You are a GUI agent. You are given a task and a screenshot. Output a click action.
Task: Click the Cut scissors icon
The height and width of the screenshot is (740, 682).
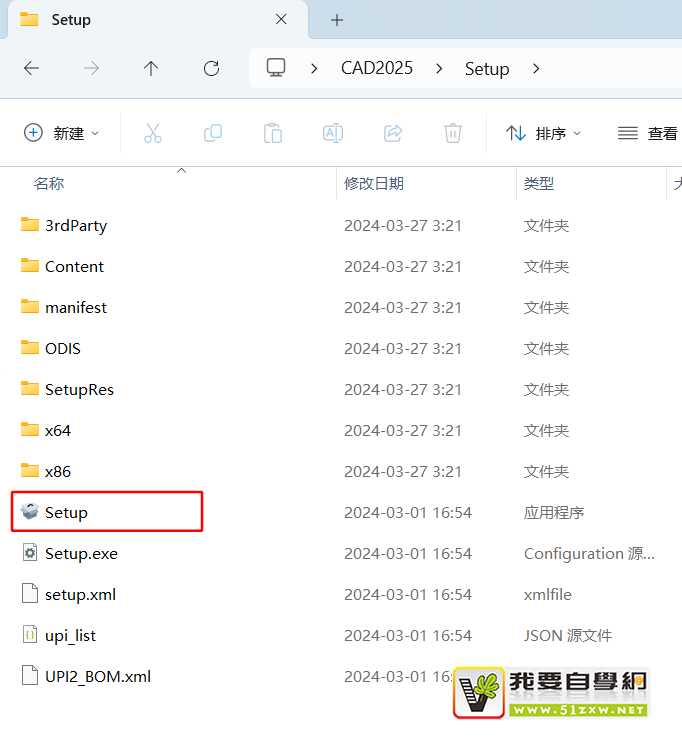(x=152, y=133)
